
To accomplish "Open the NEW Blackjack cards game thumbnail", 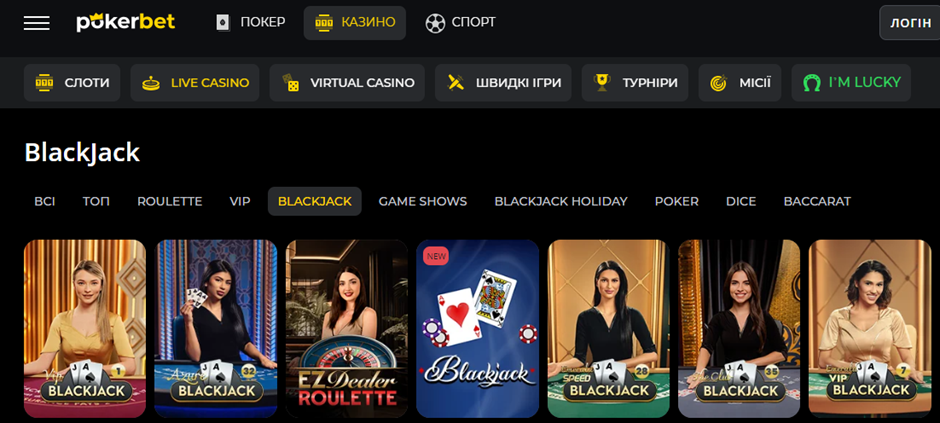I will pyautogui.click(x=478, y=328).
